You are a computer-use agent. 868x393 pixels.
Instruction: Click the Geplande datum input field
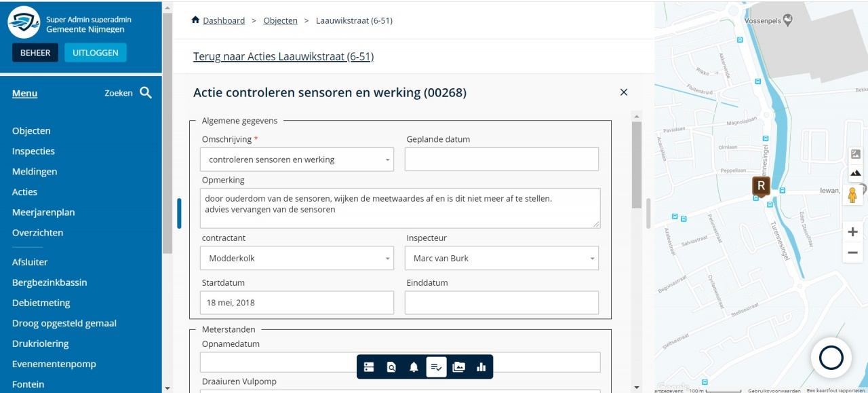[502, 160]
